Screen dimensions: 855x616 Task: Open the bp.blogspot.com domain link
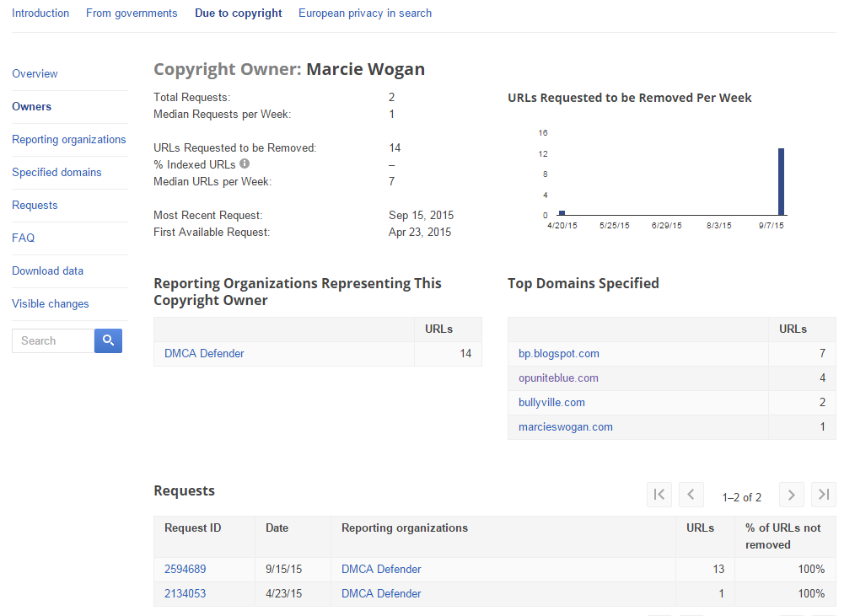point(559,354)
